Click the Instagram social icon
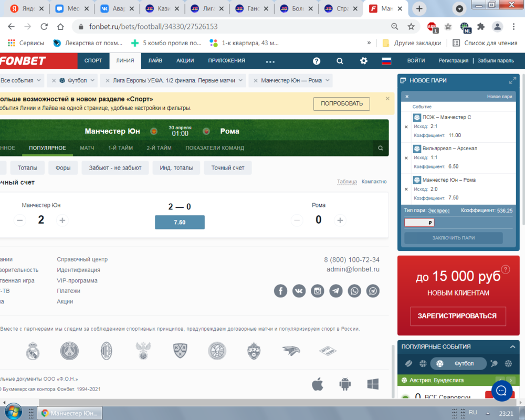Image resolution: width=525 pixels, height=420 pixels. [318, 291]
